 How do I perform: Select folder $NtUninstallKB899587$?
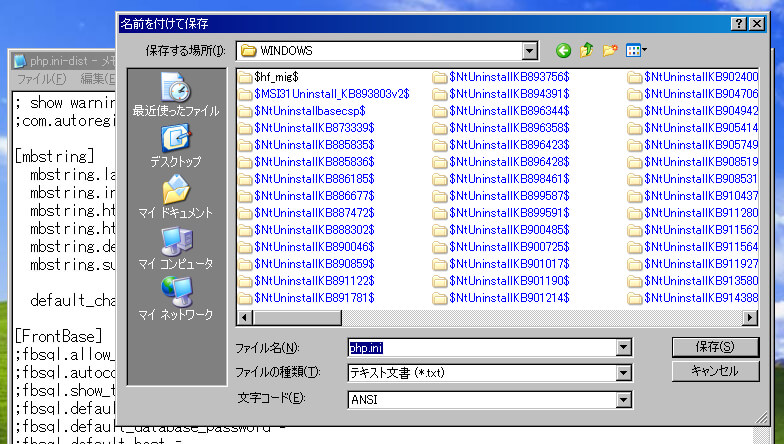tap(502, 196)
